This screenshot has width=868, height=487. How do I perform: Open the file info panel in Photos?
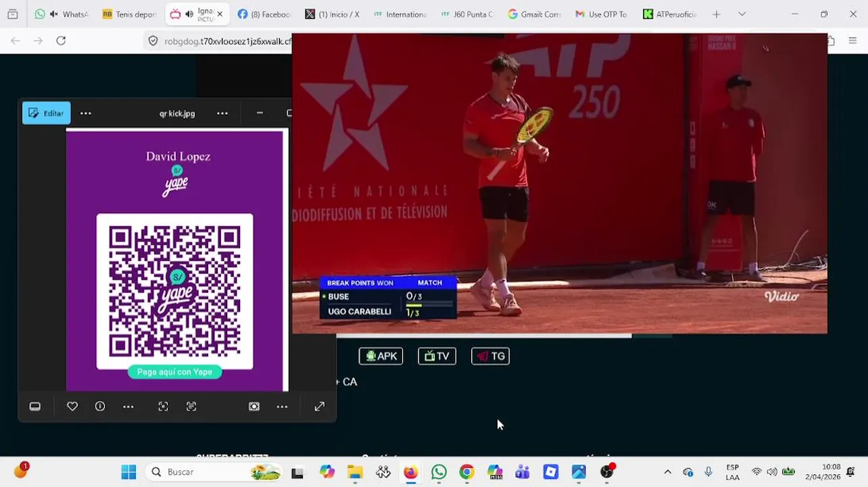(100, 407)
